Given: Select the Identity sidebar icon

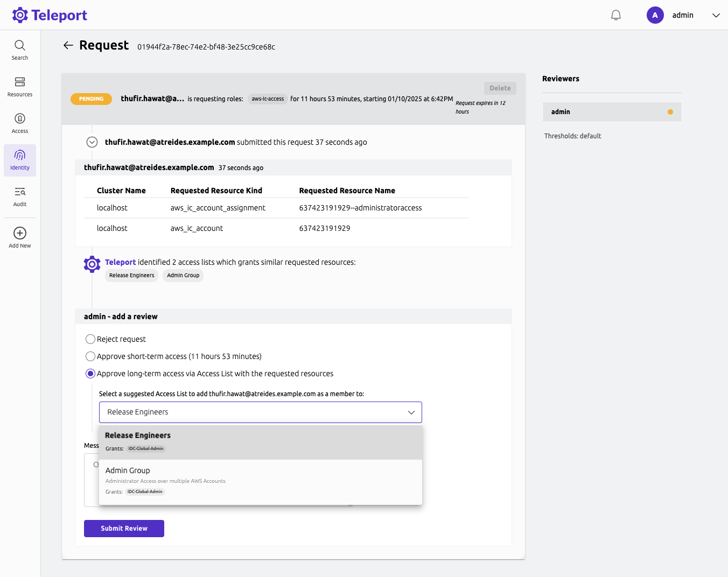Looking at the screenshot, I should tap(19, 160).
